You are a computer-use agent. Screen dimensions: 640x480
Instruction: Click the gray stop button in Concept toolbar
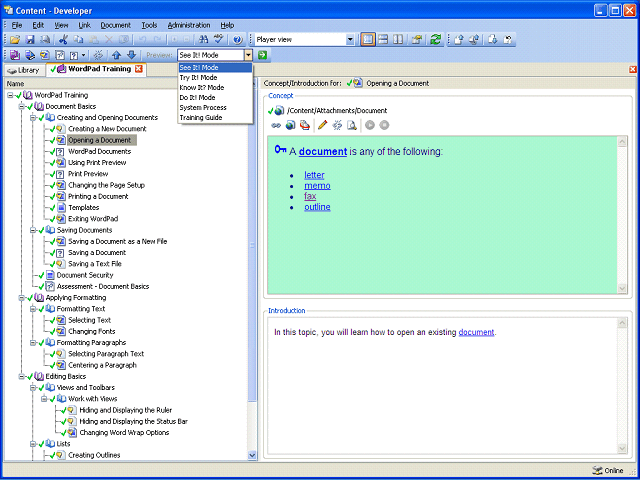[x=384, y=125]
